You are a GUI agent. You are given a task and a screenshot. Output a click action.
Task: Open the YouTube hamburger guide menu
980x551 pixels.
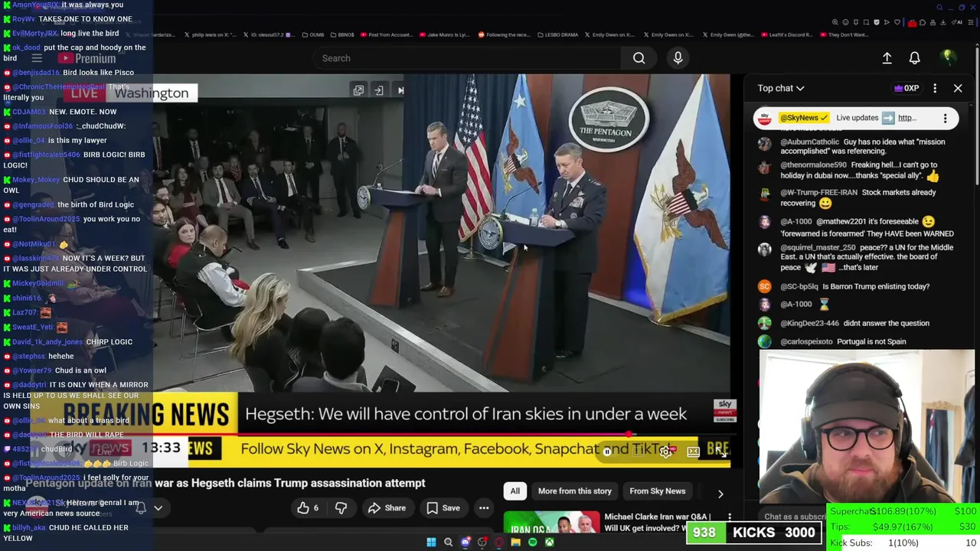point(36,58)
